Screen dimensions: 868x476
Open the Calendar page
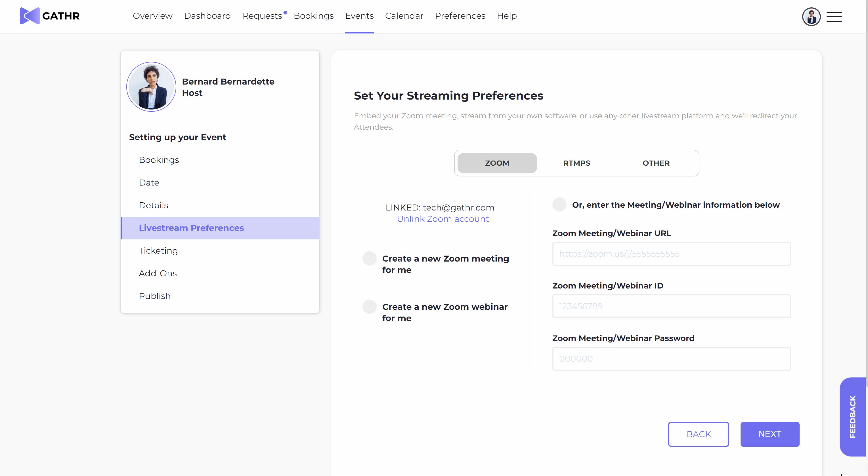coord(404,16)
